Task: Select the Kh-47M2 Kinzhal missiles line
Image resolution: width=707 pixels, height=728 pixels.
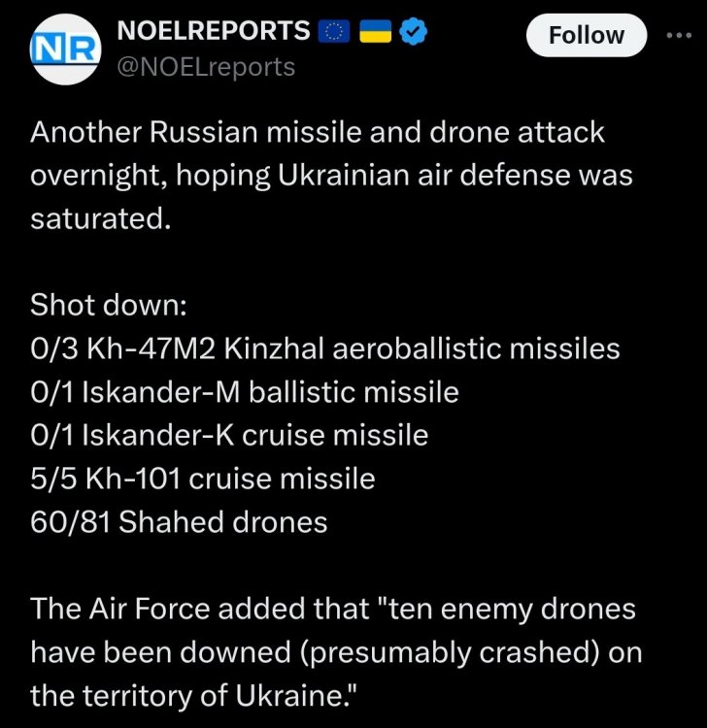Action: (325, 348)
